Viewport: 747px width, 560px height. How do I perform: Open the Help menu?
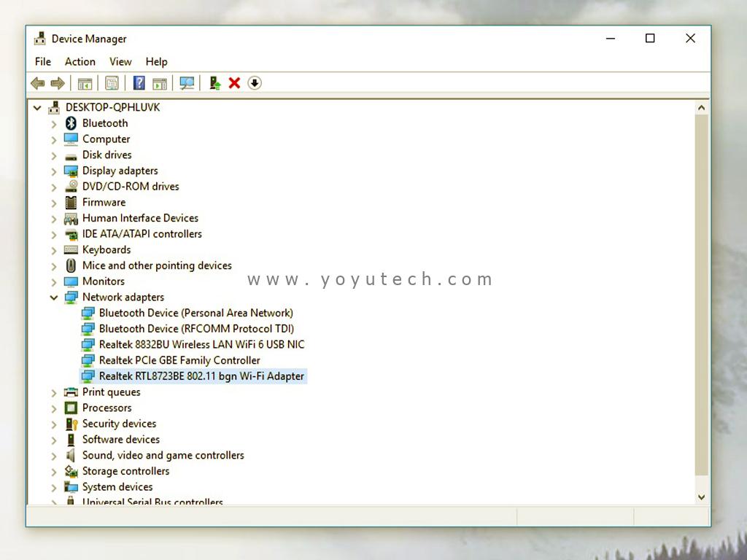pos(156,61)
